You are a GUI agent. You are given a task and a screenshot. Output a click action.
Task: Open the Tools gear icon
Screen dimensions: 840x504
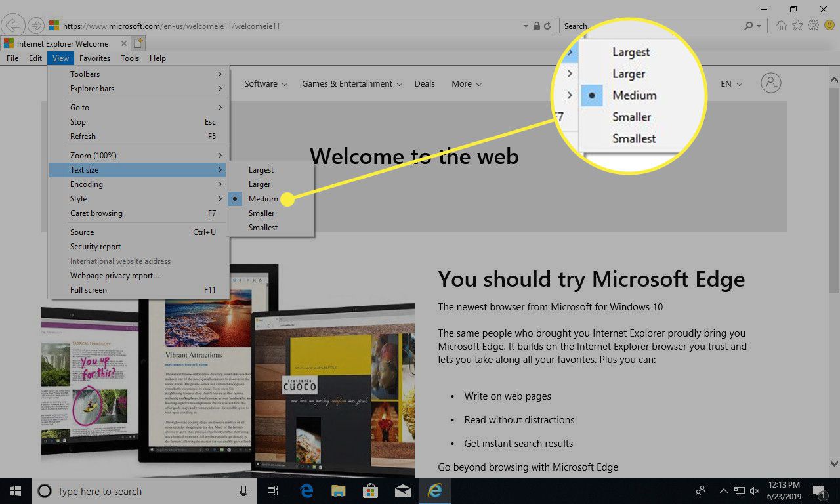tap(814, 26)
